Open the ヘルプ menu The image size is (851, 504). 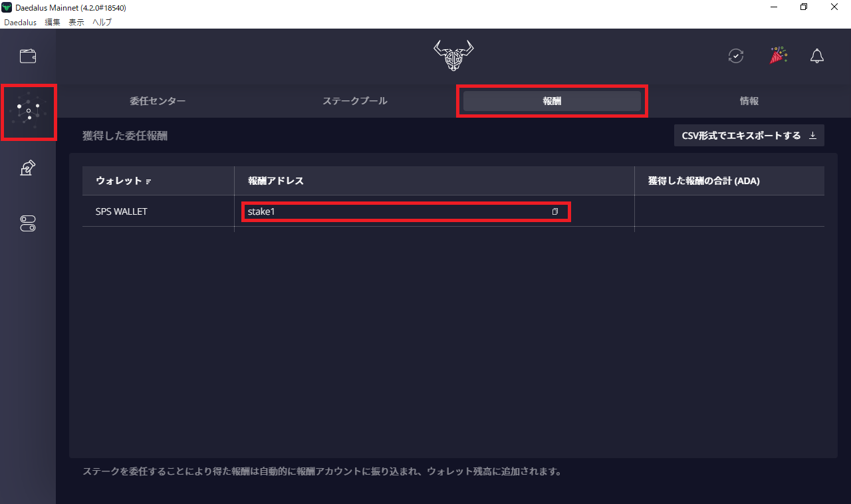pos(102,22)
